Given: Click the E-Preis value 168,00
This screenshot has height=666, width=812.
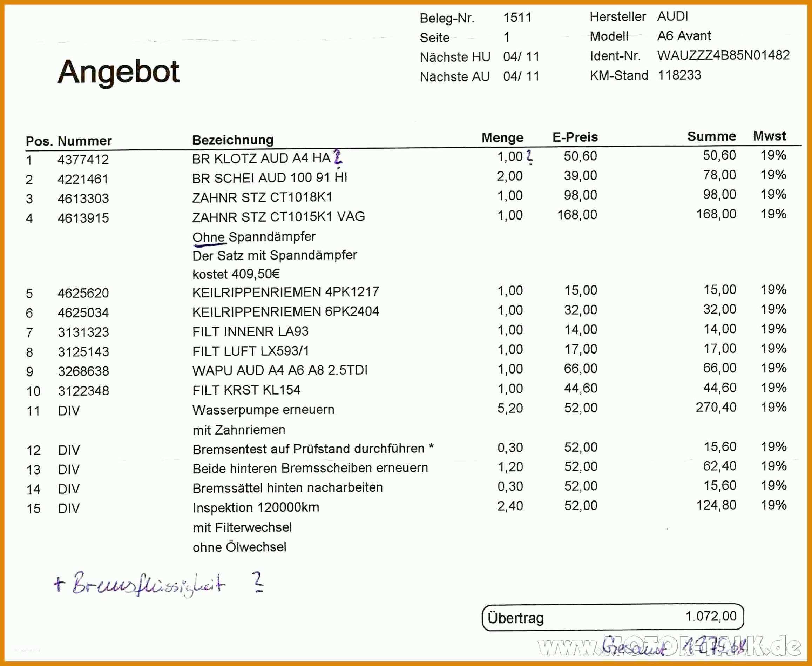Looking at the screenshot, I should tap(577, 215).
